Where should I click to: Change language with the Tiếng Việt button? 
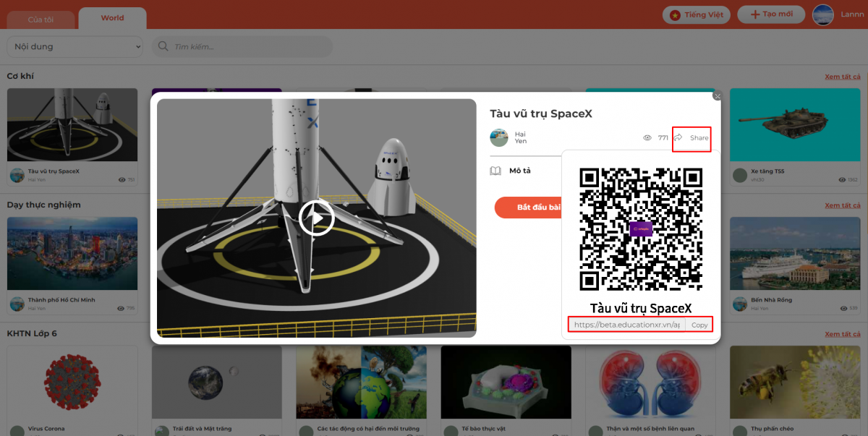pos(696,14)
